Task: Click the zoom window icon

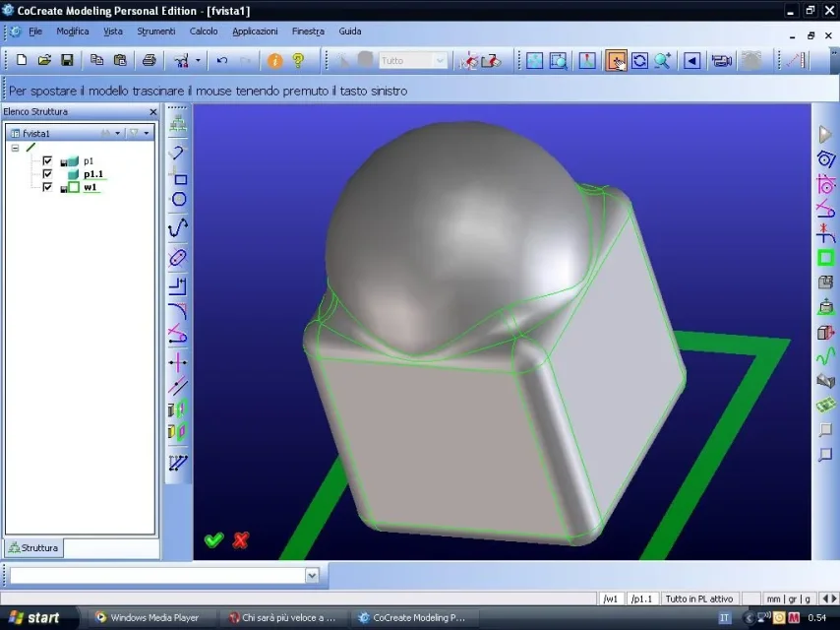Action: pyautogui.click(x=559, y=61)
